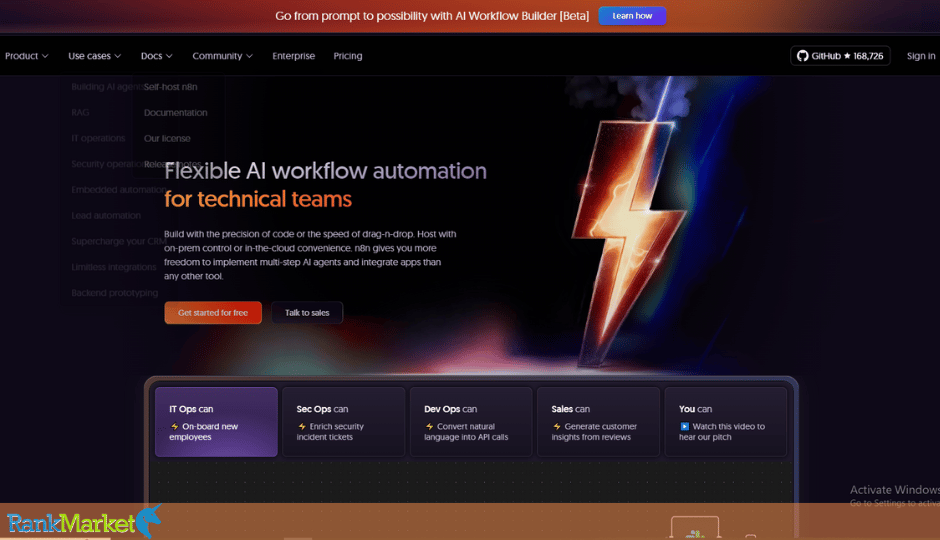Select Lead automation in Use cases menu
The width and height of the screenshot is (940, 540).
coord(106,216)
